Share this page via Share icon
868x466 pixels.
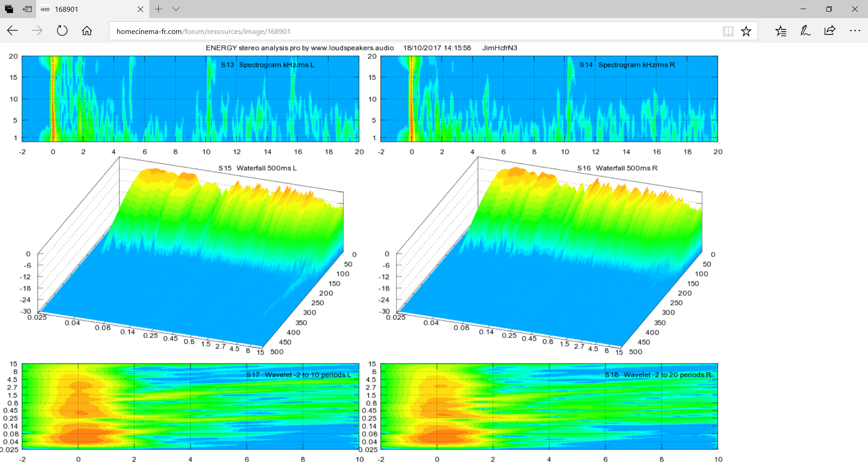coord(830,31)
